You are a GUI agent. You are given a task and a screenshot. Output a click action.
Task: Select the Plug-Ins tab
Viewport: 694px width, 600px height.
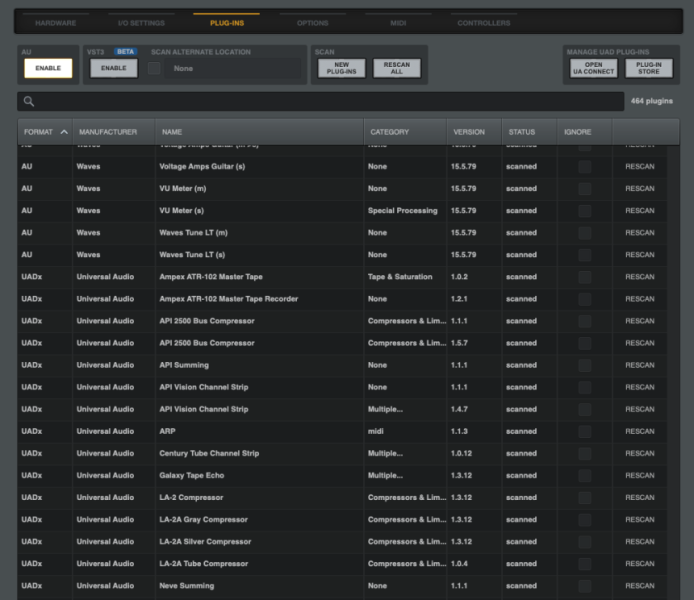(227, 23)
